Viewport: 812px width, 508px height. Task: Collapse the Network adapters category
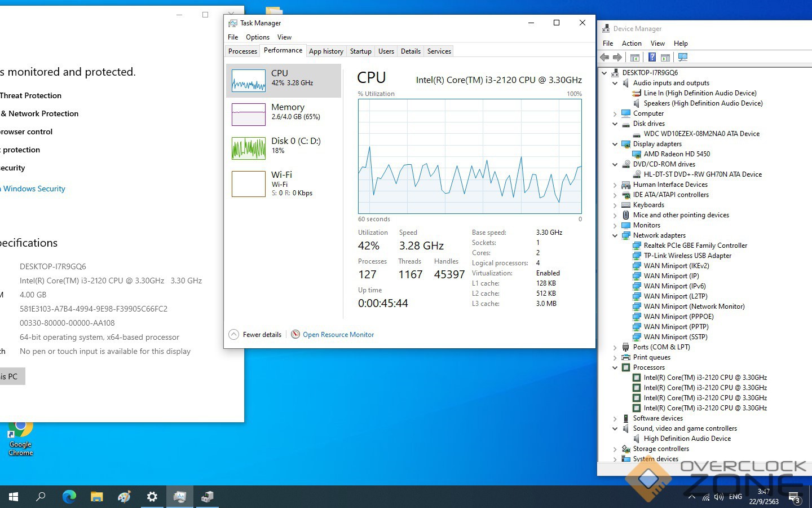click(615, 235)
